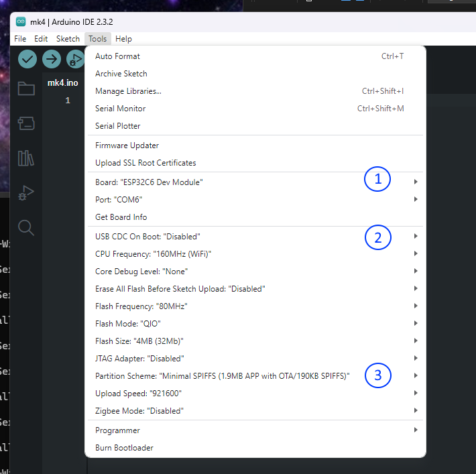Expand the Zigbee Mode submenu
Screen dimensions: 476x474
[x=255, y=411]
